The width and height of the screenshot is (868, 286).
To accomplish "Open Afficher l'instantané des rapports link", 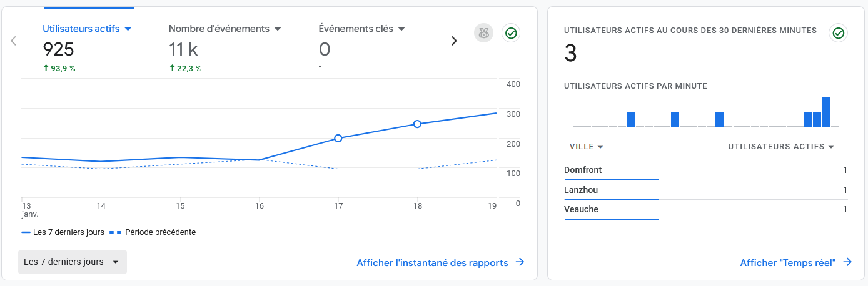I will coord(432,263).
